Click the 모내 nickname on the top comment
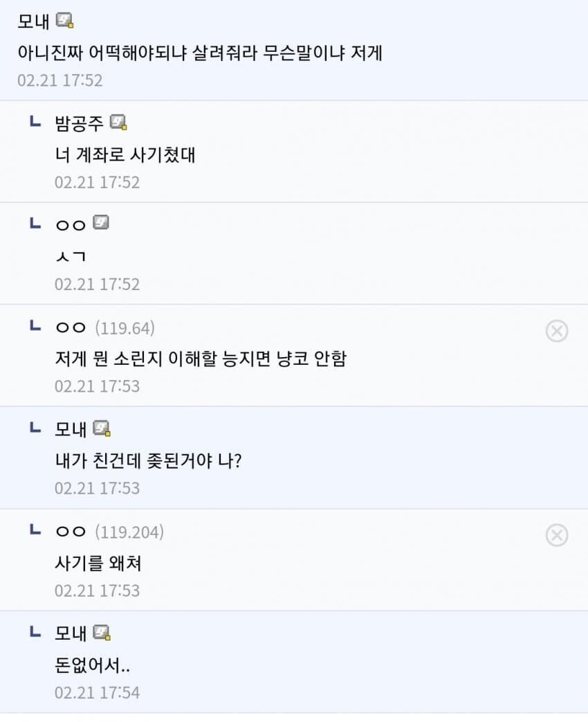 (x=33, y=21)
